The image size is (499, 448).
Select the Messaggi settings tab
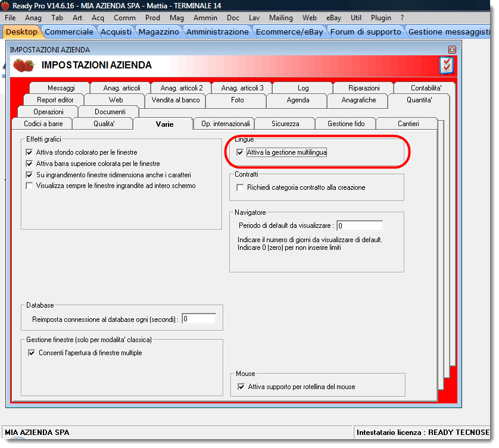coord(60,88)
